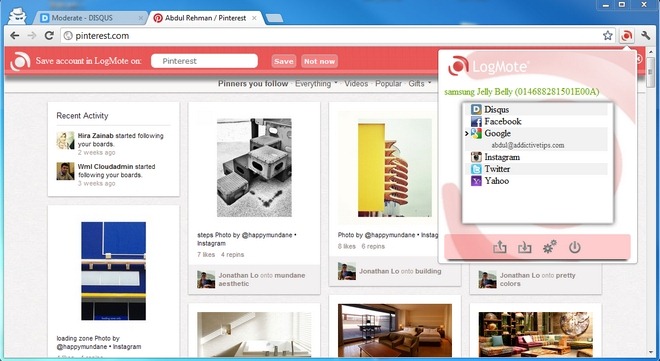
Task: Click the LogMote download accounts icon
Action: coord(524,247)
